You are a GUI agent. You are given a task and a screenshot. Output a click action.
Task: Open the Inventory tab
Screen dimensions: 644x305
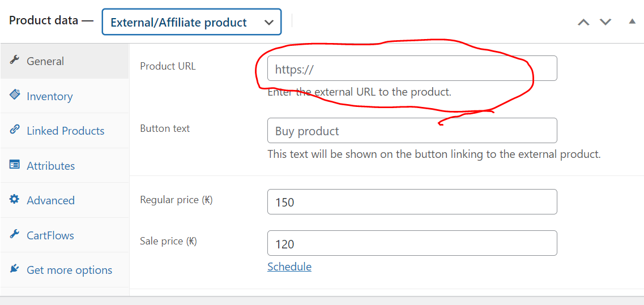50,96
